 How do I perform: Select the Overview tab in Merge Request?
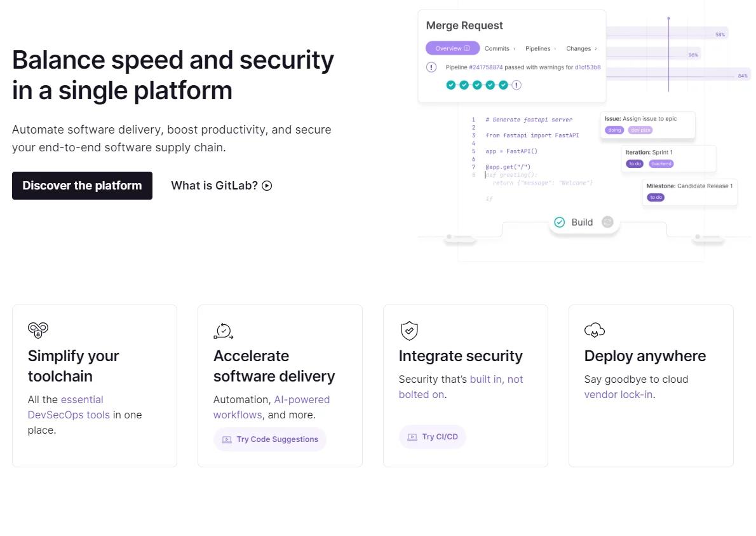coord(452,48)
